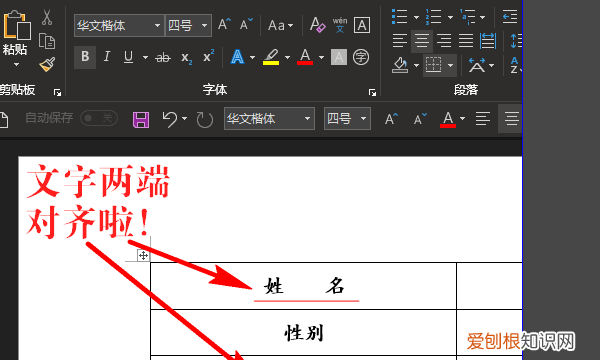Open Change Case (Aa) menu
This screenshot has height=360, width=600.
280,26
